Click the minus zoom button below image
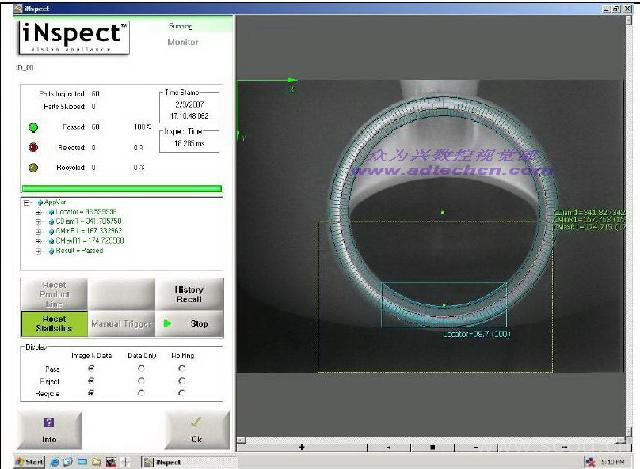Screen dimensions: 640x469 click(476, 445)
